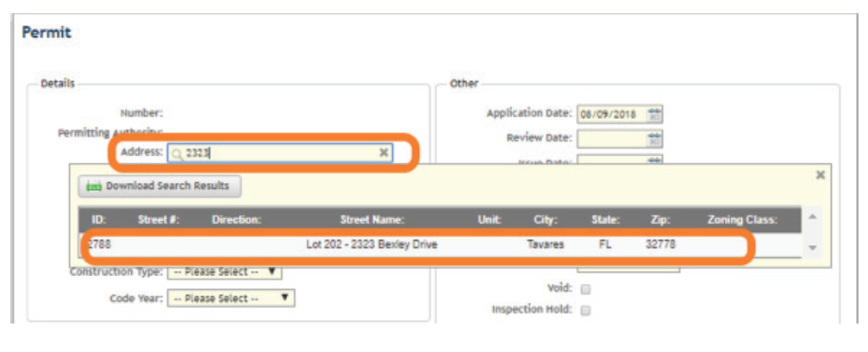Open the Construction Type dropdown
868x352 pixels.
224,272
